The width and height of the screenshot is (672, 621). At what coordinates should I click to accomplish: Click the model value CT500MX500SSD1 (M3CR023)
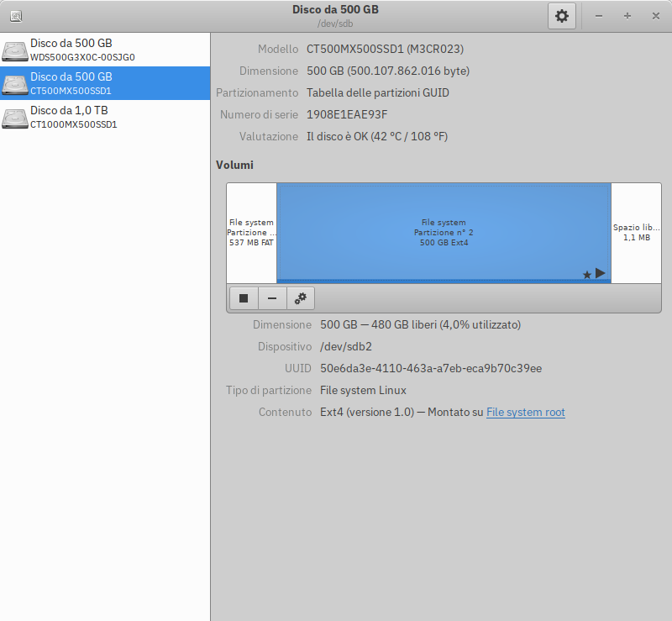point(385,49)
